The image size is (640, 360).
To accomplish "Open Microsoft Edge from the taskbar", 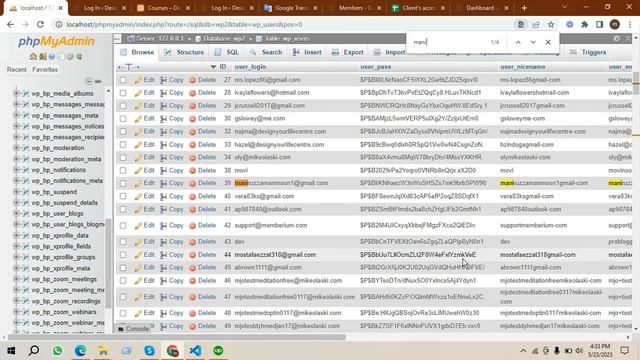I will pos(80,351).
